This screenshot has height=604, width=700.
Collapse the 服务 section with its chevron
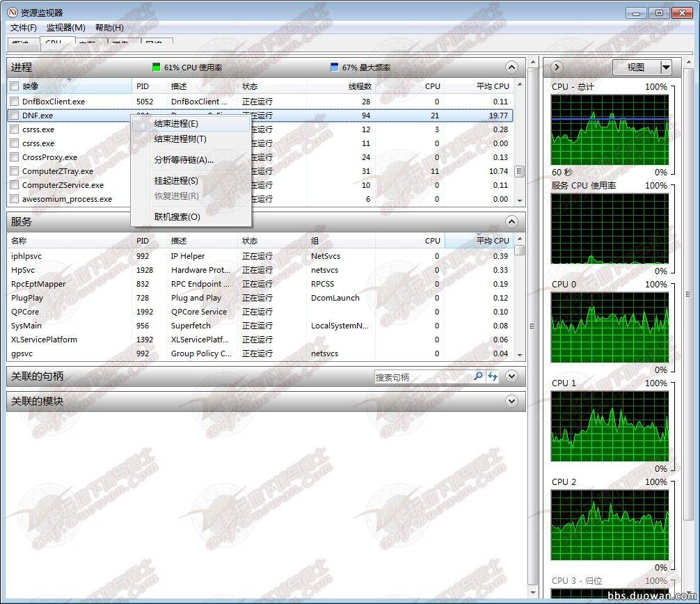click(511, 222)
